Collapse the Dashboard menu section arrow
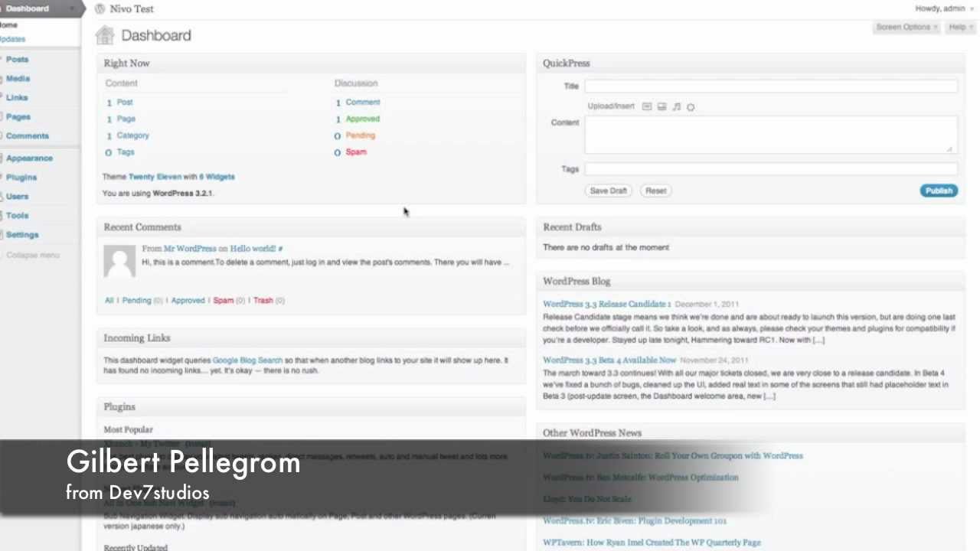This screenshot has width=980, height=551. [74, 8]
